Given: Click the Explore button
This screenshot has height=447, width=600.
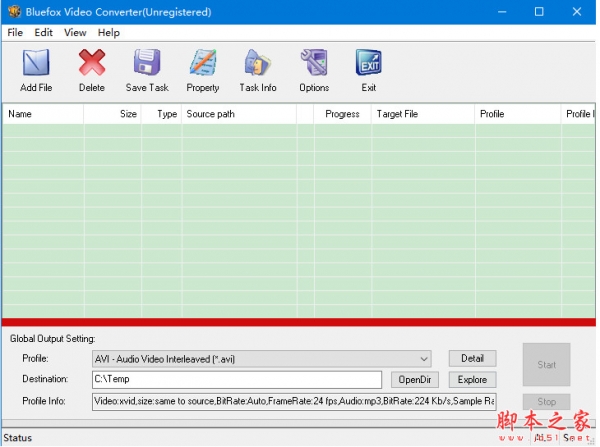Looking at the screenshot, I should coord(473,380).
